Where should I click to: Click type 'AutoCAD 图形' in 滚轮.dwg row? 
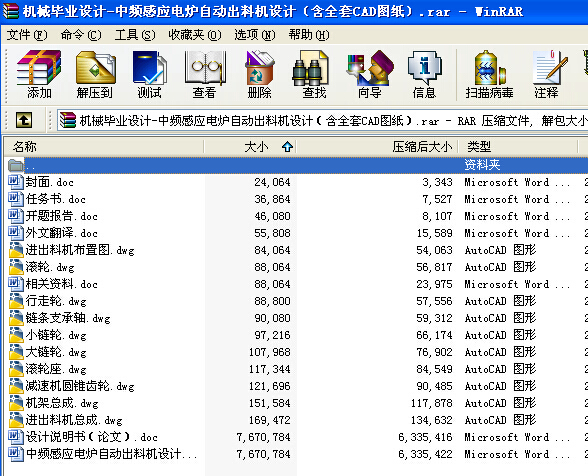pyautogui.click(x=501, y=267)
